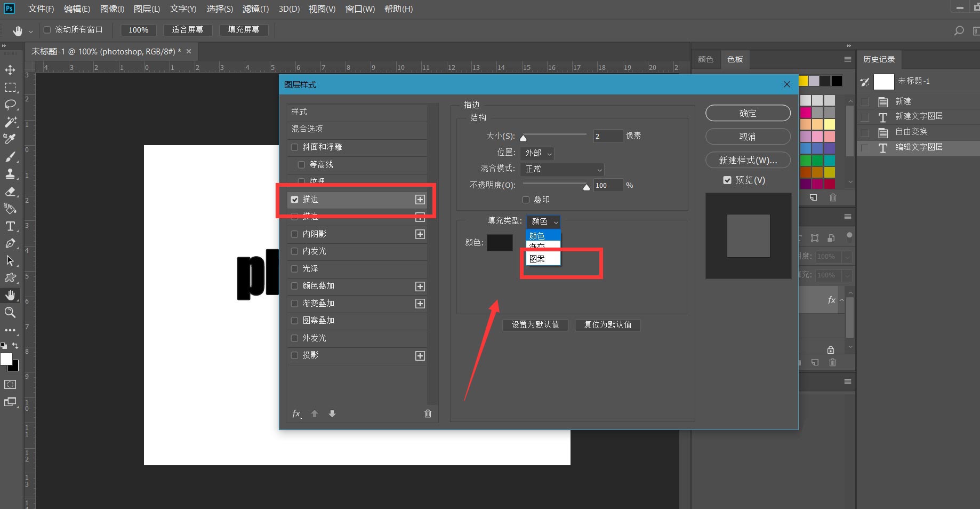The height and width of the screenshot is (509, 980).
Task: Add another 渐变叠加 effect plus icon
Action: coord(420,304)
